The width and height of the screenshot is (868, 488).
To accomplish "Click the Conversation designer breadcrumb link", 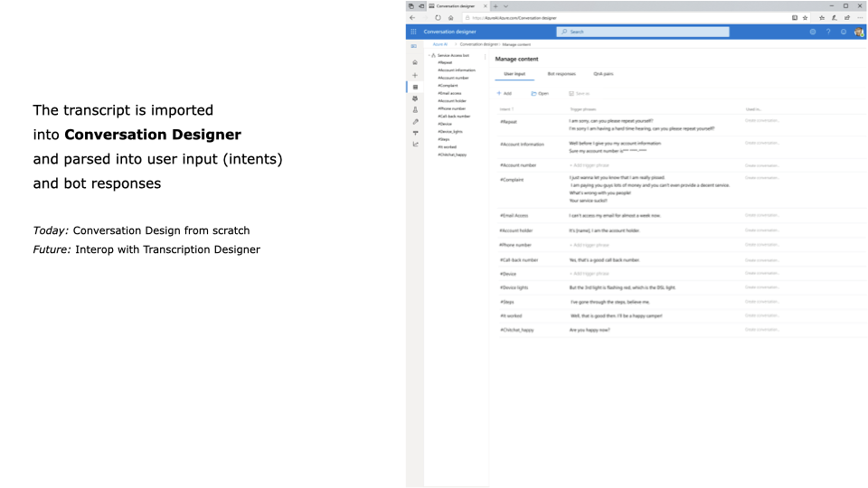I will point(479,44).
